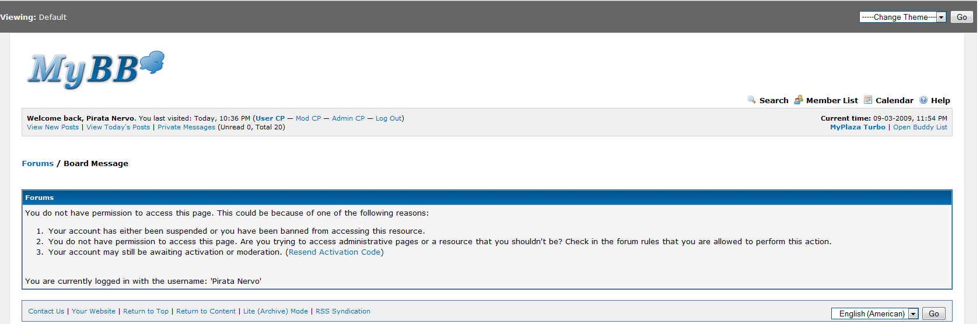
Task: Expand the English (American) language dropdown
Action: [x=874, y=314]
